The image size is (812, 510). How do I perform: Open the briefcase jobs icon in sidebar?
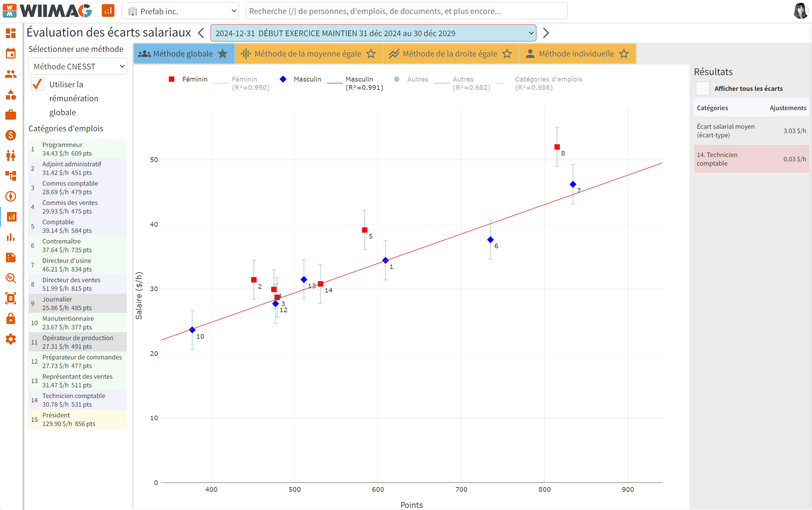coord(11,115)
